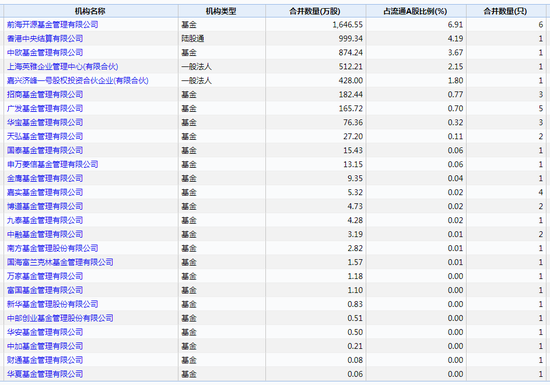Open 财通基金管理有限公司 link
Screen dimensions: 550x385
click(45, 360)
